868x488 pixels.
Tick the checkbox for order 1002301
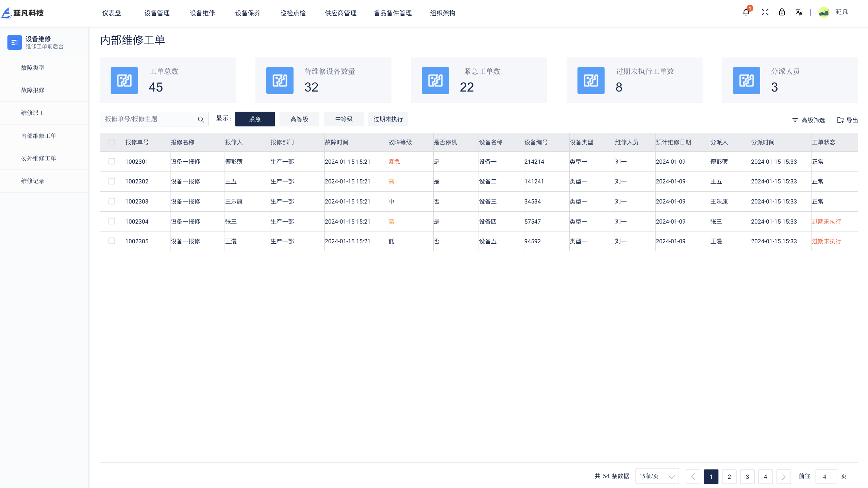[x=112, y=161]
